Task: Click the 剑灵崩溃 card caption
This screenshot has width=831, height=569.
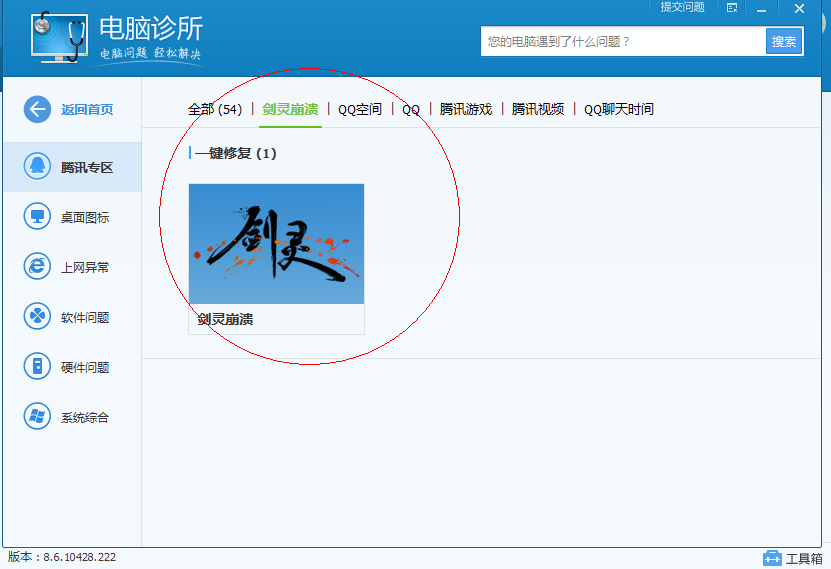Action: pos(225,319)
